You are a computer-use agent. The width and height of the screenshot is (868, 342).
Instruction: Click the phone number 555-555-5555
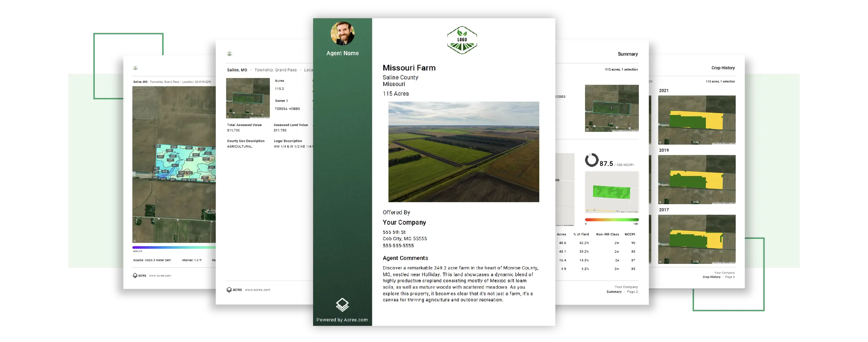point(398,245)
